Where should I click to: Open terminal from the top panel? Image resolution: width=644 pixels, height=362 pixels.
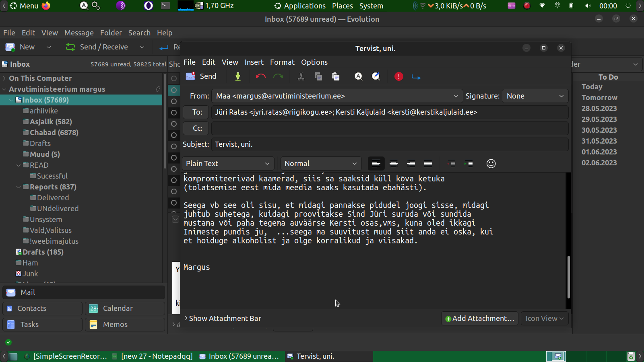pos(165,6)
